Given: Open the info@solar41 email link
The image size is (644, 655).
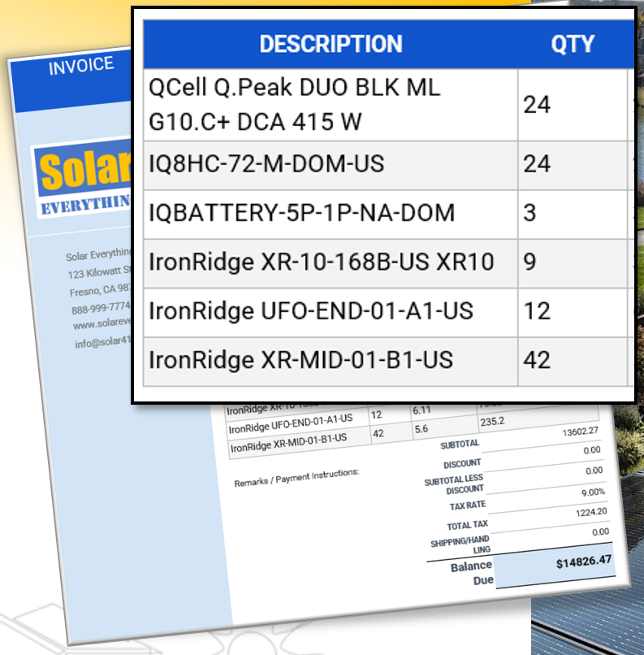Looking at the screenshot, I should [x=103, y=342].
